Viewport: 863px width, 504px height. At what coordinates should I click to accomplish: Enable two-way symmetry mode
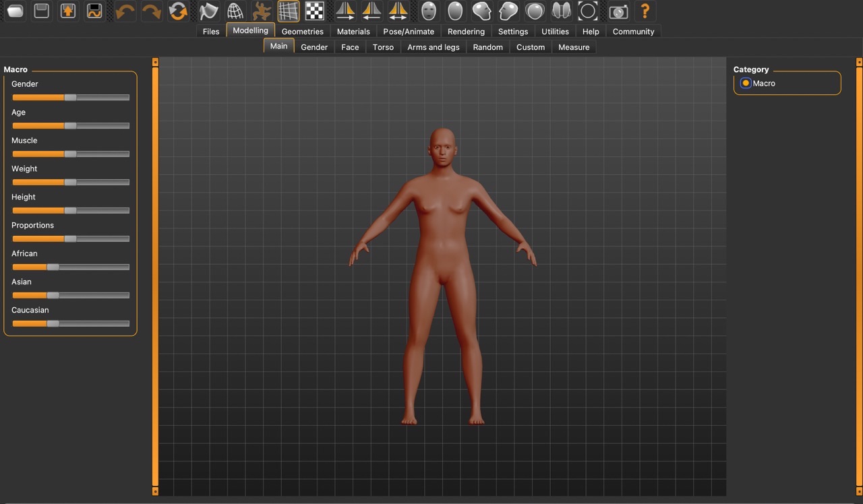398,11
